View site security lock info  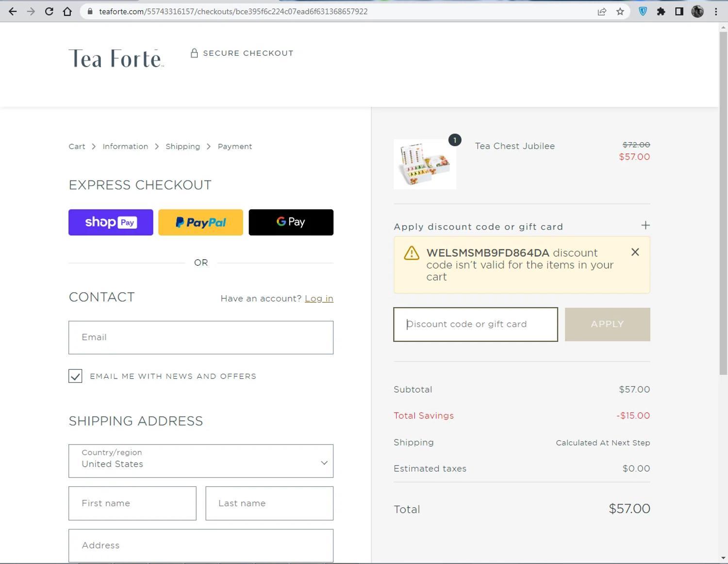tap(90, 12)
